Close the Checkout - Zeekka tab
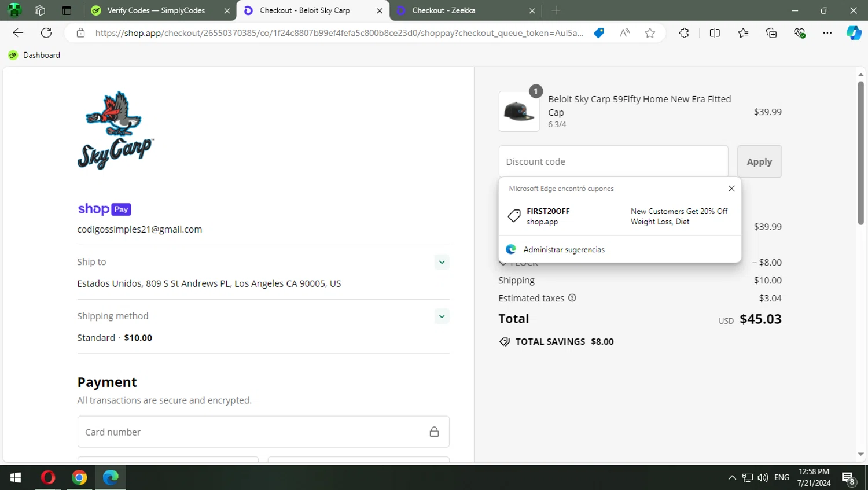Screen dimensions: 868x490 [x=532, y=10]
